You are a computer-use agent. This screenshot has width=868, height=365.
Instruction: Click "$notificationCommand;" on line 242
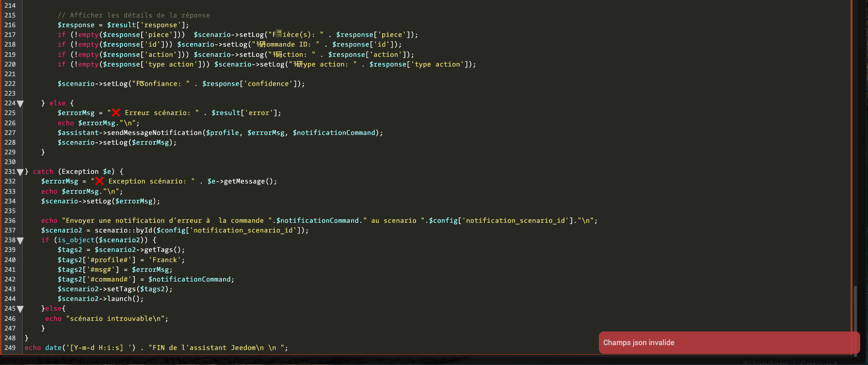tap(192, 279)
